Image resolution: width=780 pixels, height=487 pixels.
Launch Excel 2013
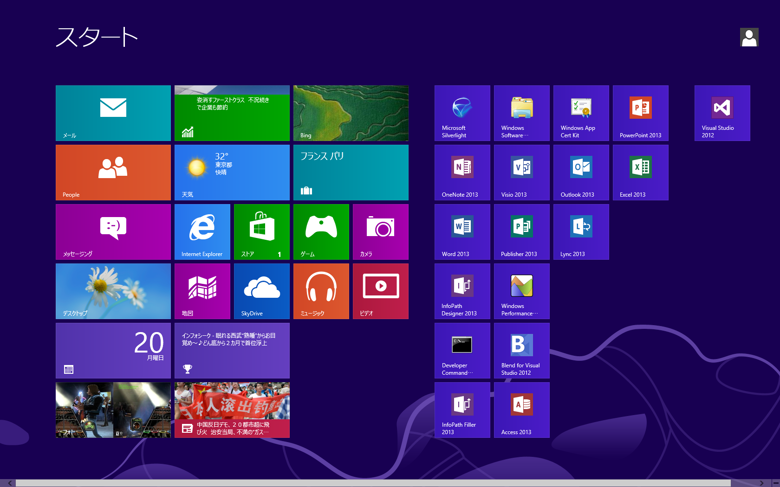pyautogui.click(x=641, y=172)
